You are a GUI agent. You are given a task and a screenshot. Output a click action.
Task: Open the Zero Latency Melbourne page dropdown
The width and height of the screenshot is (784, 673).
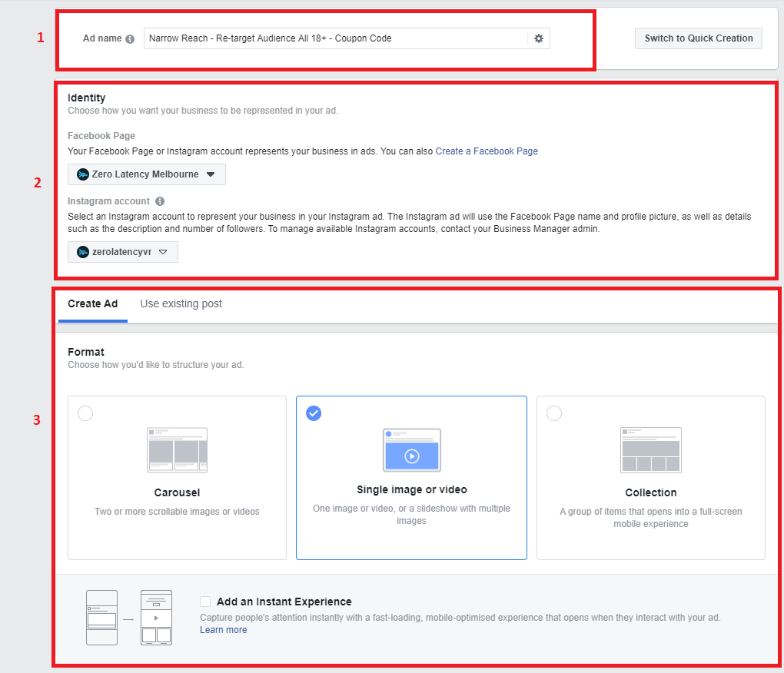(147, 174)
